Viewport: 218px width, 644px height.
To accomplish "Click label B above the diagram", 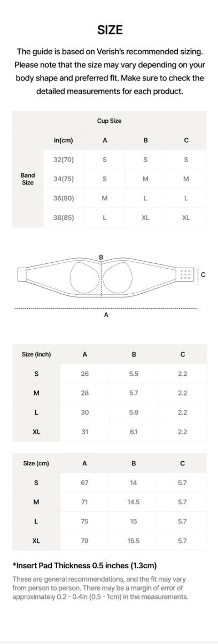I will tap(101, 257).
